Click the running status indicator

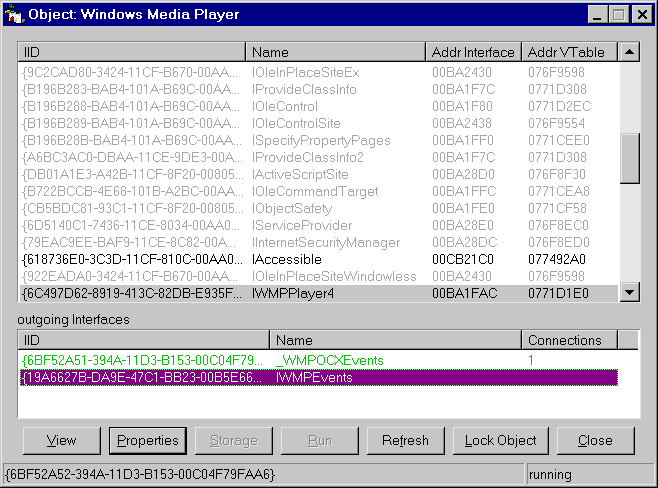pyautogui.click(x=550, y=475)
